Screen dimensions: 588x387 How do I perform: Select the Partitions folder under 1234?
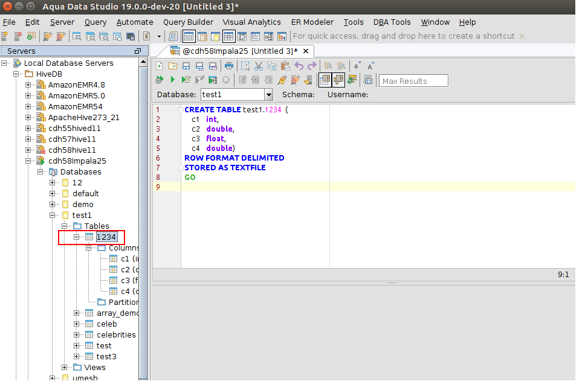tap(124, 302)
